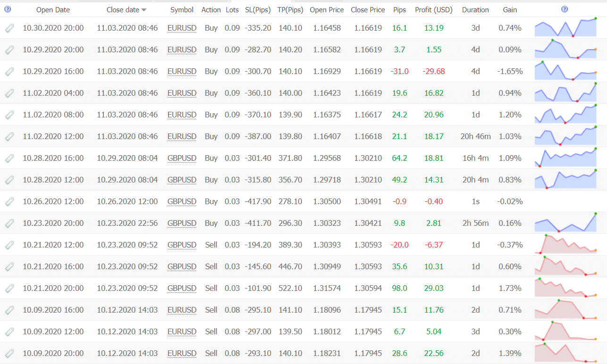Open the paperclip icon for trade opened 10.23.2020 20:00
Screen dimensions: 607x364
pyautogui.click(x=9, y=223)
